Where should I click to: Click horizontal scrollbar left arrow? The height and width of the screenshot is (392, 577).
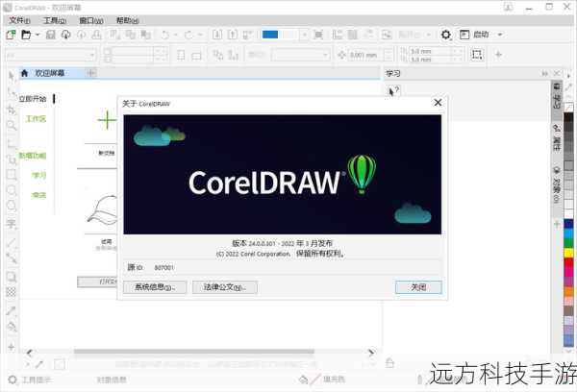point(30,353)
